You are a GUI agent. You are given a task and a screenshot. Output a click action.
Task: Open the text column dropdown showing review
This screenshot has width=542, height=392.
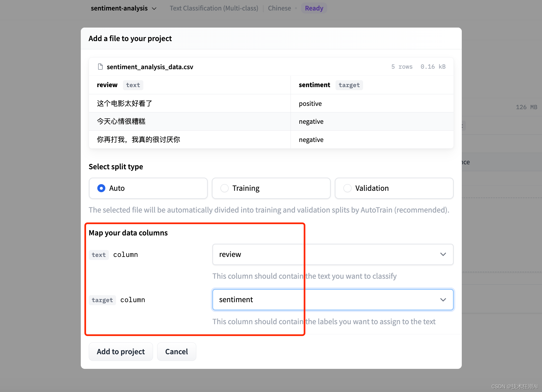click(x=303, y=254)
